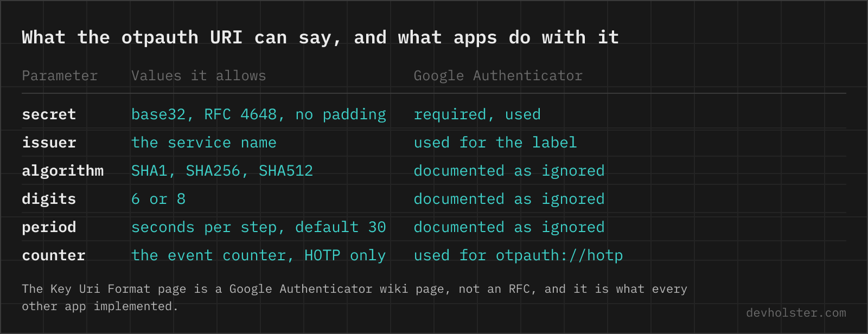This screenshot has width=868, height=334.
Task: Click the 'issuer' parameter cell
Action: click(x=49, y=143)
